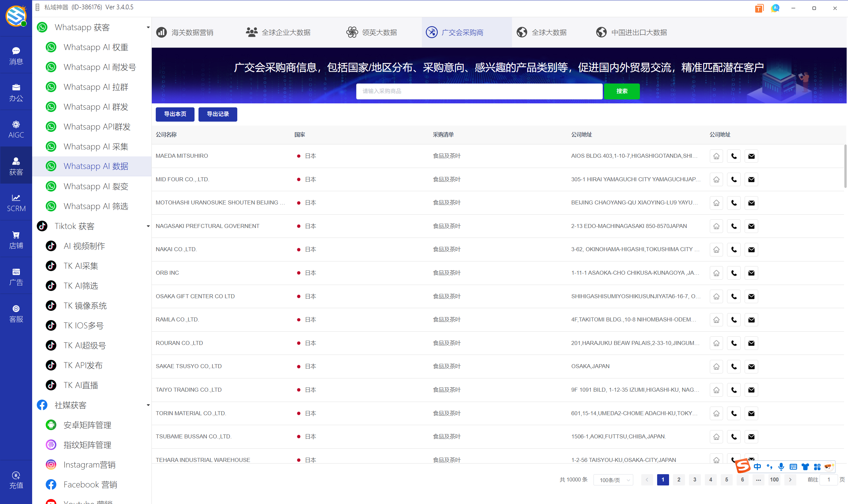Click the 导出本页 export button
This screenshot has height=504, width=848.
click(175, 114)
